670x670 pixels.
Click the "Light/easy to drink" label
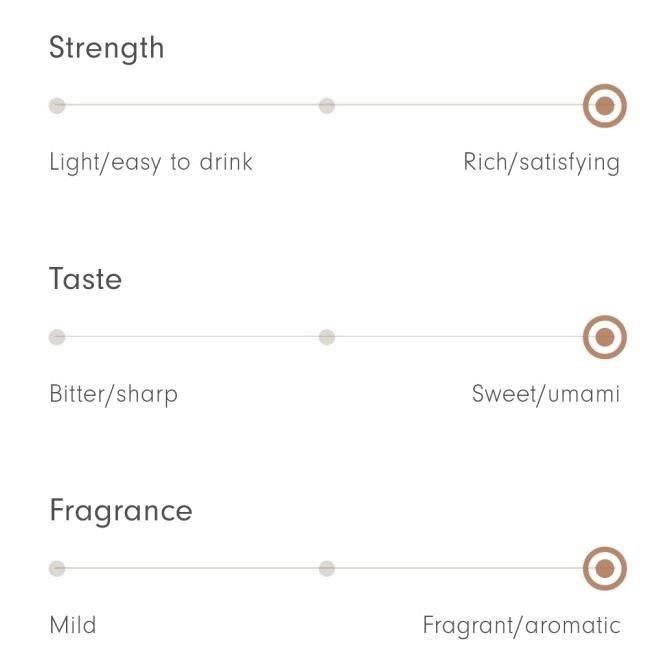[x=151, y=162]
